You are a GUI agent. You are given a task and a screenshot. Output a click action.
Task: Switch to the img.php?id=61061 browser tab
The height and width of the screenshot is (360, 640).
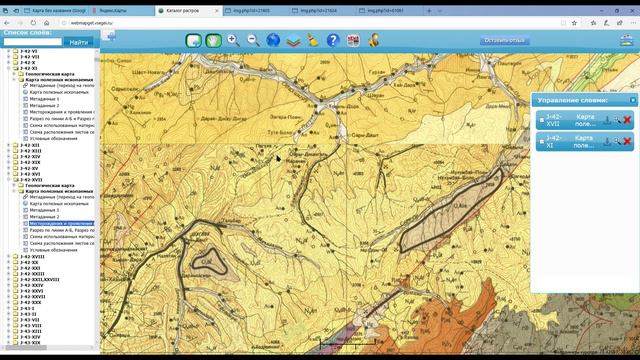pyautogui.click(x=390, y=11)
